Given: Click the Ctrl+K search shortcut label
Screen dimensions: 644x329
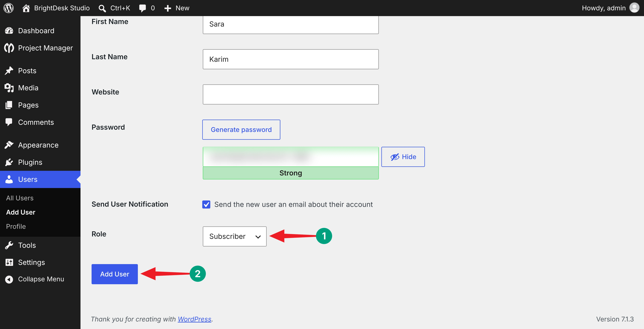Looking at the screenshot, I should 120,8.
